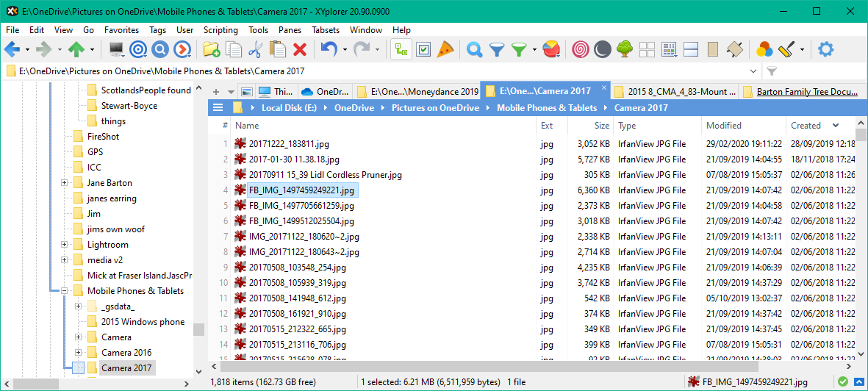
Task: Open the Scripting menu
Action: 220,30
